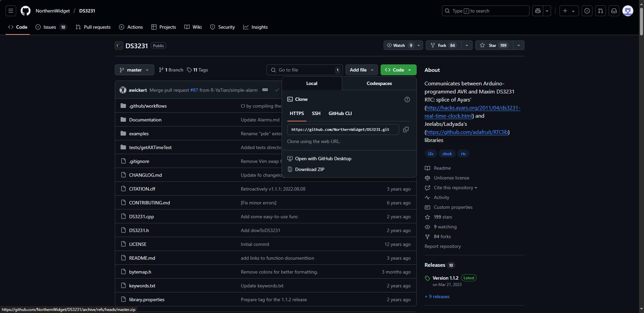
Task: Open the .github/workflows folder
Action: click(x=148, y=106)
